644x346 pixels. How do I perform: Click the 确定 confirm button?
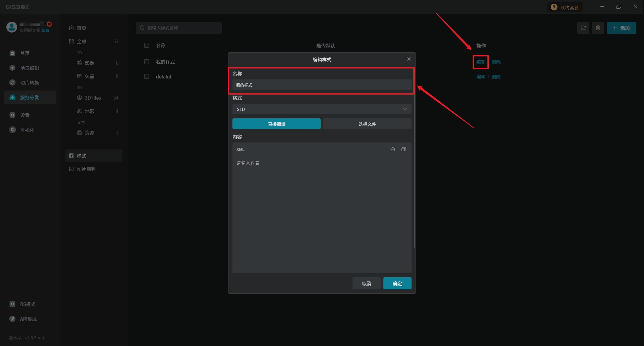click(x=397, y=284)
